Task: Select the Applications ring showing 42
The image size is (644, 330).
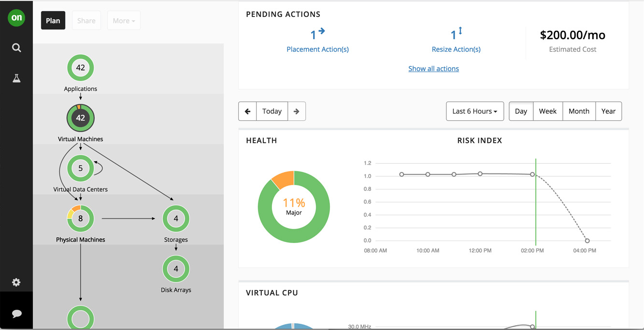Action: 81,68
